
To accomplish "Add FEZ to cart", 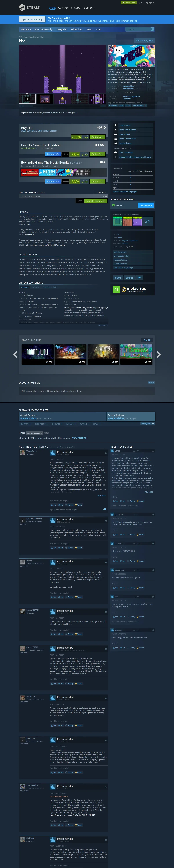I will tap(97, 137).
